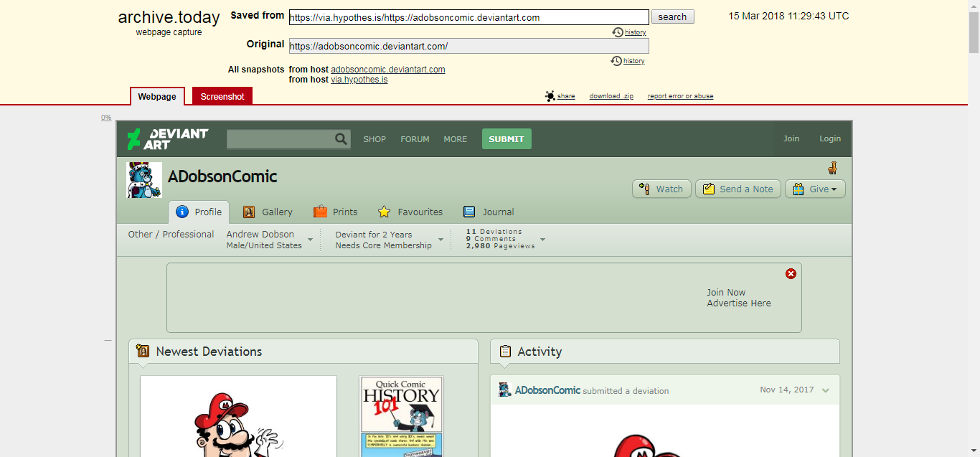Expand the Nov 14, 2017 activity arrow
Image resolution: width=980 pixels, height=457 pixels.
click(826, 390)
